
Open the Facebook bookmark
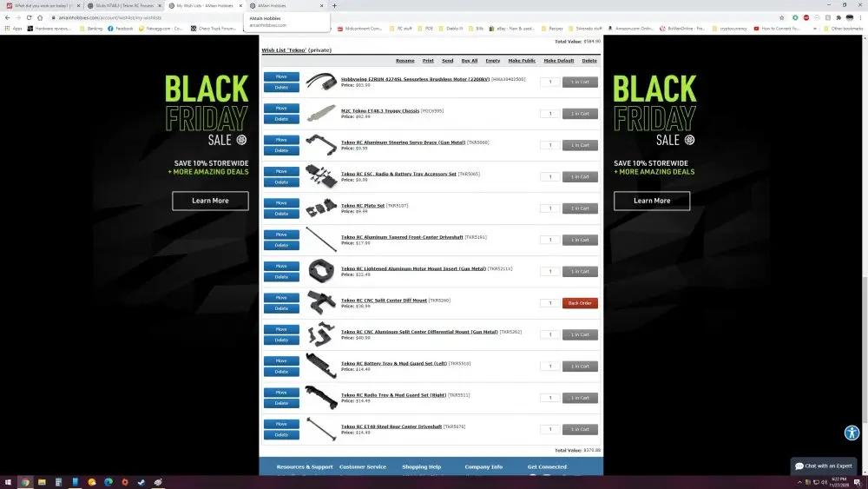pyautogui.click(x=121, y=29)
